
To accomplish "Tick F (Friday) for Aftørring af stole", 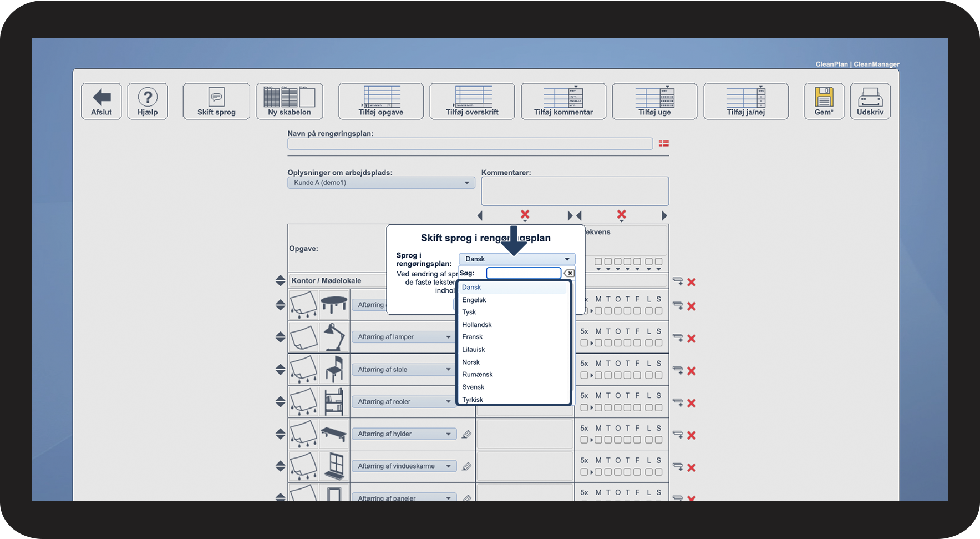I will (637, 375).
